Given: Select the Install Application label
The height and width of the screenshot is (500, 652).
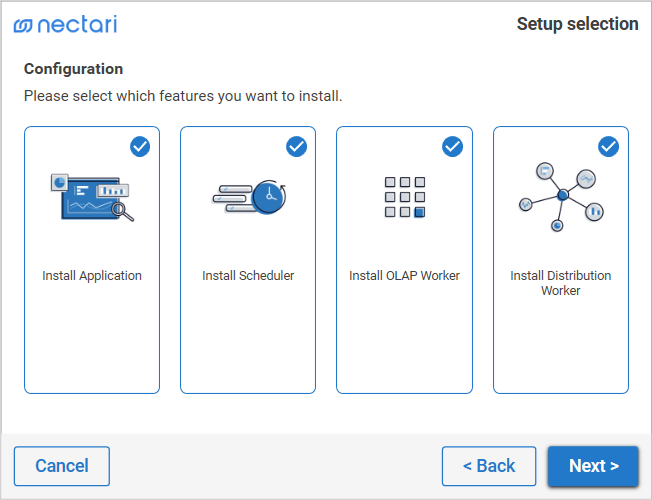Looking at the screenshot, I should click(92, 276).
